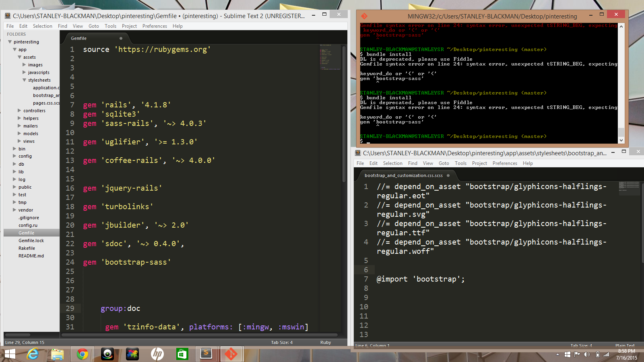This screenshot has height=362, width=644.
Task: Open the Project menu in the stylesheet window
Action: [479, 163]
